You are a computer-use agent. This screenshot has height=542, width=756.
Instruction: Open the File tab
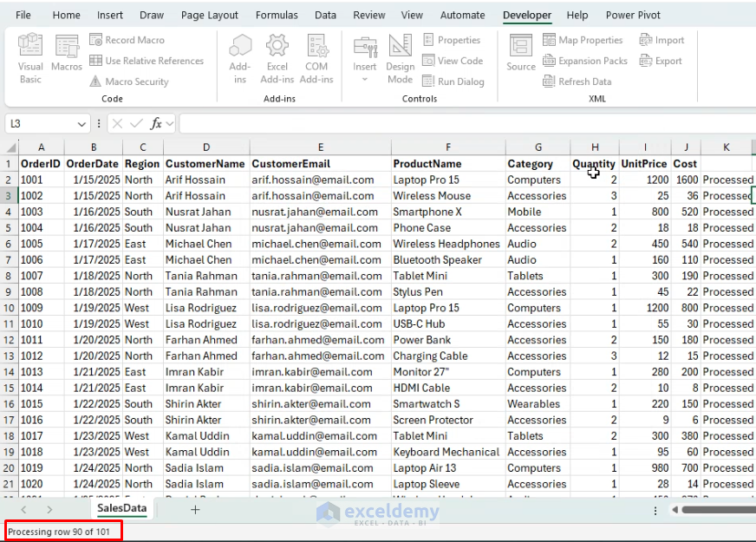(23, 15)
